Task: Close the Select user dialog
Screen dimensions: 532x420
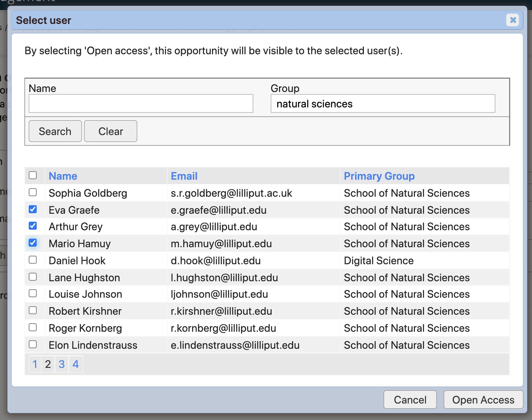Action: coord(513,20)
